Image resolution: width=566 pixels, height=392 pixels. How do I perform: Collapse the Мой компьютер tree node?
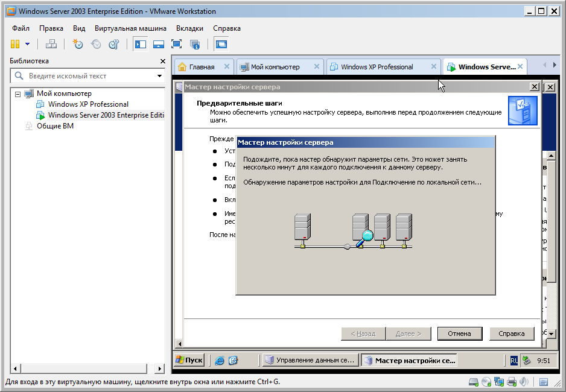point(17,94)
